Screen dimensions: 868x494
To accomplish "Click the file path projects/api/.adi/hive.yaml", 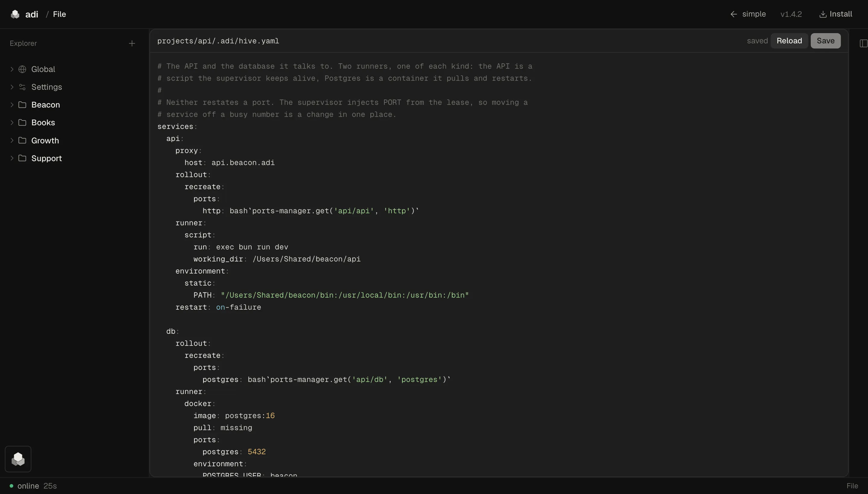I will [218, 41].
